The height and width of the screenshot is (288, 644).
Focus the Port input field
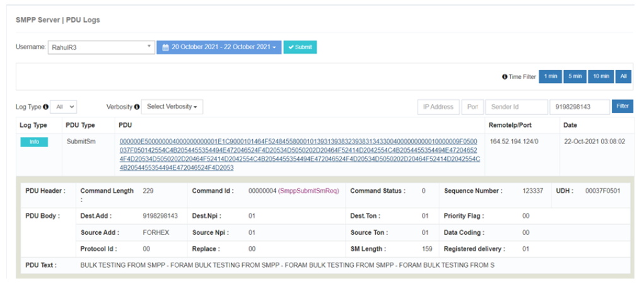pyautogui.click(x=472, y=107)
